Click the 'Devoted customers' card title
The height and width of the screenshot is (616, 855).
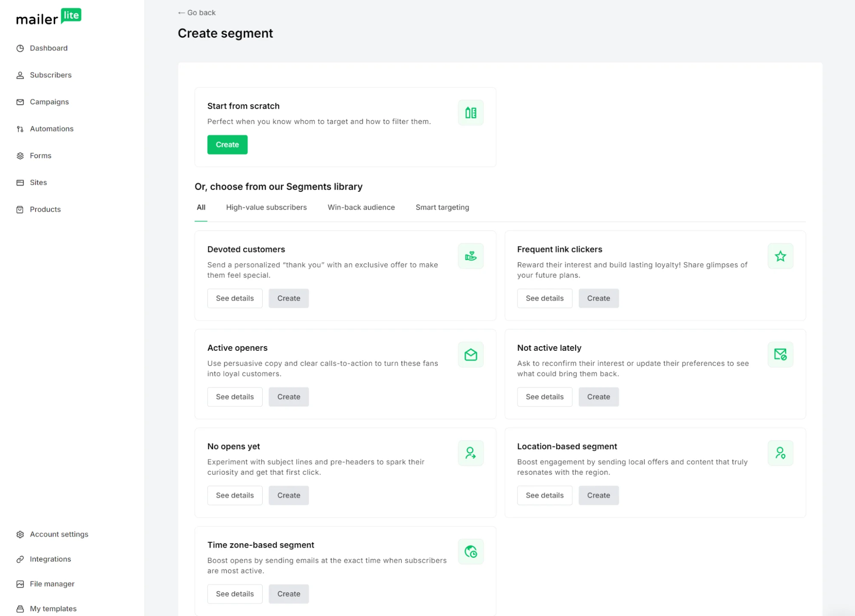pos(246,249)
